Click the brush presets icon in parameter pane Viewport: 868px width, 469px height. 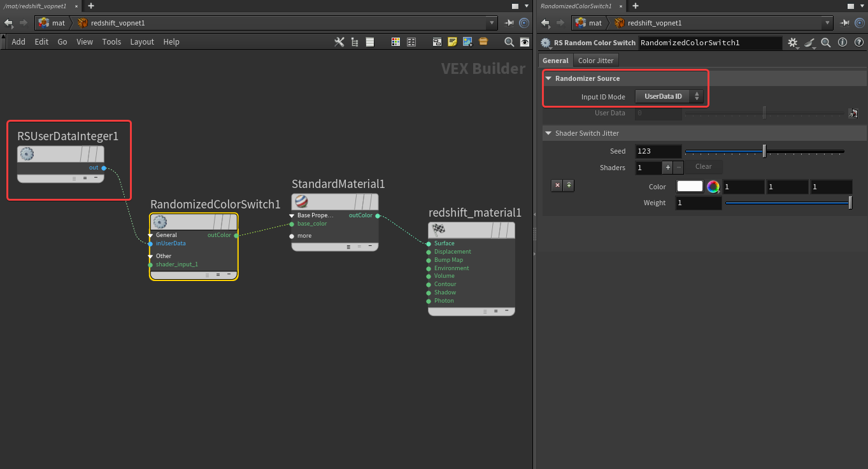tap(810, 43)
